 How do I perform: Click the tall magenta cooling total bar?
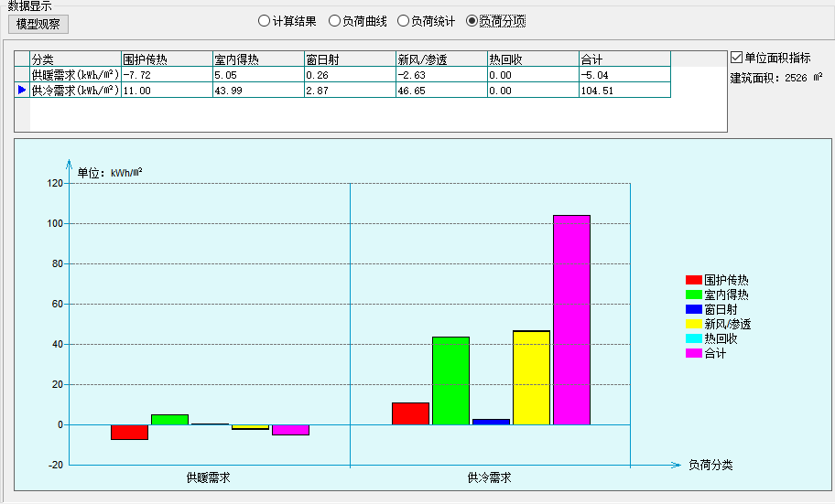point(571,320)
